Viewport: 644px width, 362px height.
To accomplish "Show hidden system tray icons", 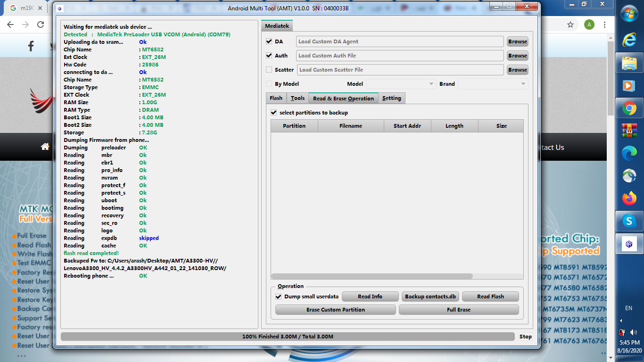I will 621,321.
